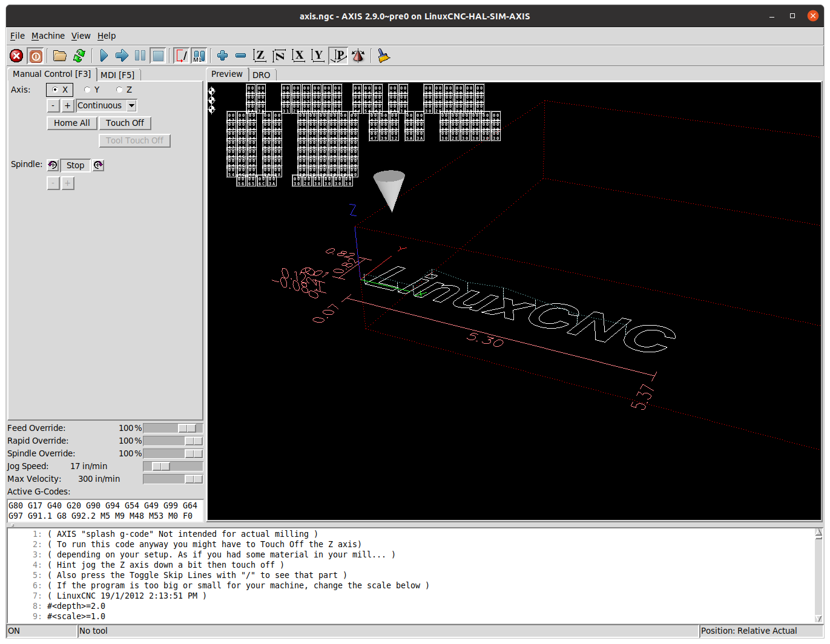Screen dimensions: 830x644
Task: Open the Help menu
Action: 107,36
